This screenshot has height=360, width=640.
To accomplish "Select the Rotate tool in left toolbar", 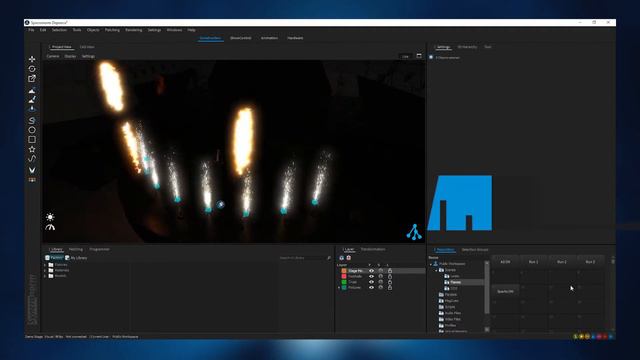I will tap(32, 69).
